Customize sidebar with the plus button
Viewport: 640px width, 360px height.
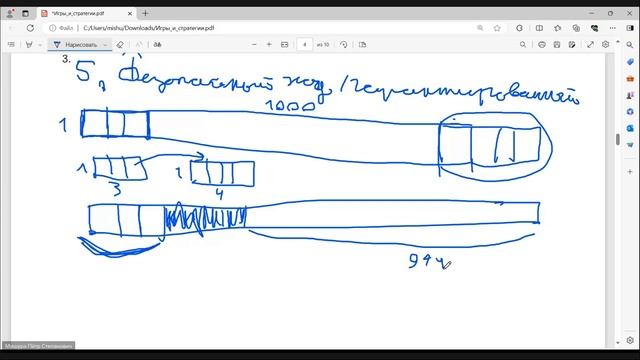point(630,172)
